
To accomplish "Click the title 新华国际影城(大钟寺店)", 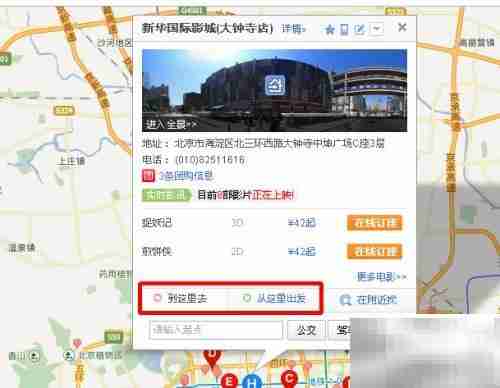I will (207, 28).
